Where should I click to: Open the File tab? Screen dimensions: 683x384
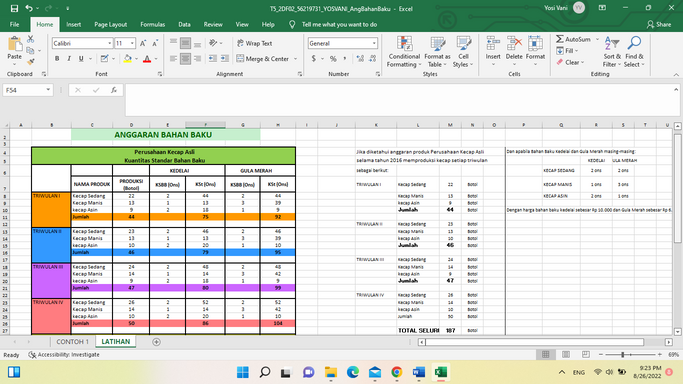coord(14,24)
